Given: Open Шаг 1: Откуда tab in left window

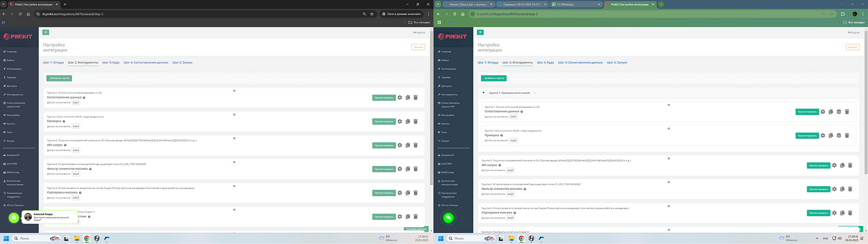Looking at the screenshot, I should pos(53,62).
